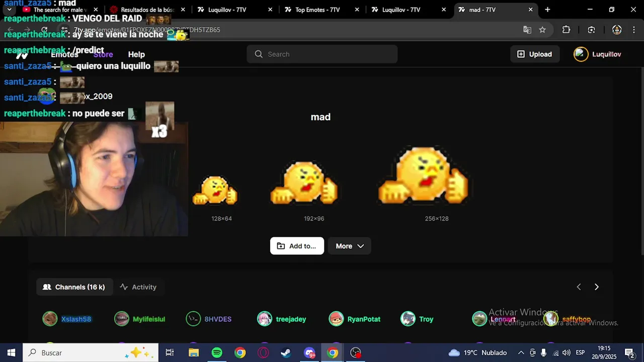Viewport: 644px width, 362px height.
Task: Click the 8HVDES channel avatar
Action: [193, 319]
